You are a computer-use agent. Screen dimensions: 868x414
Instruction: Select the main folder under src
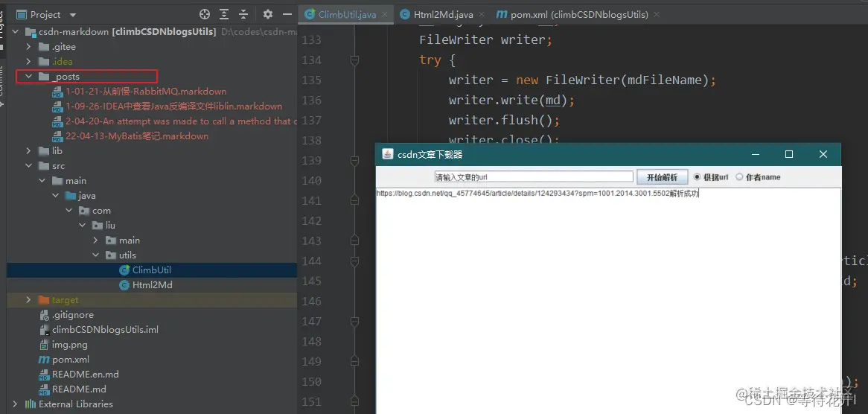[x=76, y=181]
